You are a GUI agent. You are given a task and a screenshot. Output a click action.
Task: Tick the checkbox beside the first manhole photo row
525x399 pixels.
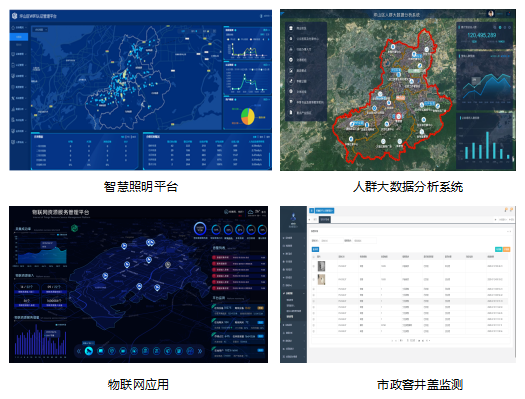coord(314,266)
